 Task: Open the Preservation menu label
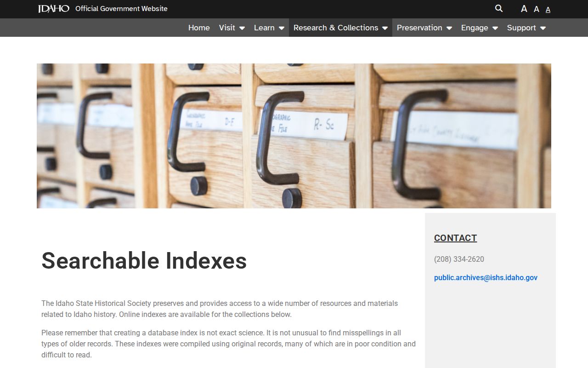419,28
